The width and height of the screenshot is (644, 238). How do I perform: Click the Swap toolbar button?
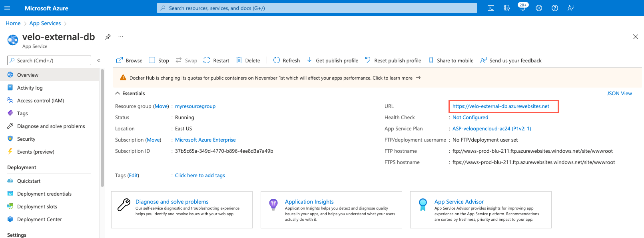click(x=186, y=60)
